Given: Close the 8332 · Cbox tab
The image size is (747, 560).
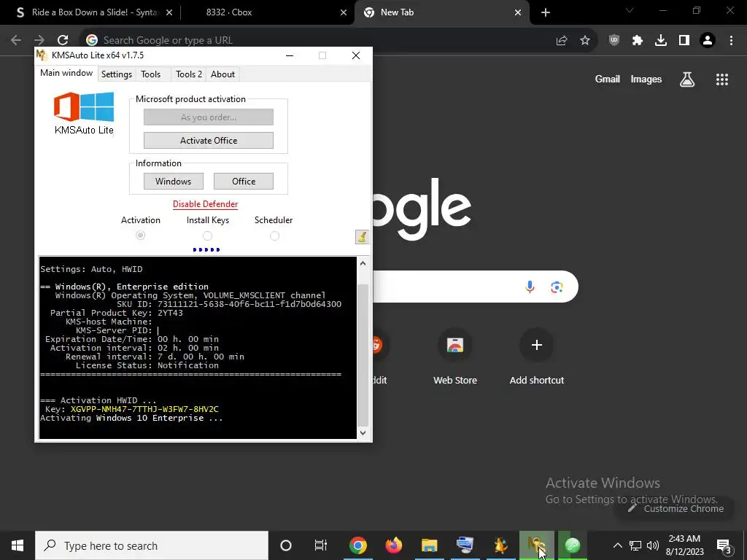Looking at the screenshot, I should 344,13.
